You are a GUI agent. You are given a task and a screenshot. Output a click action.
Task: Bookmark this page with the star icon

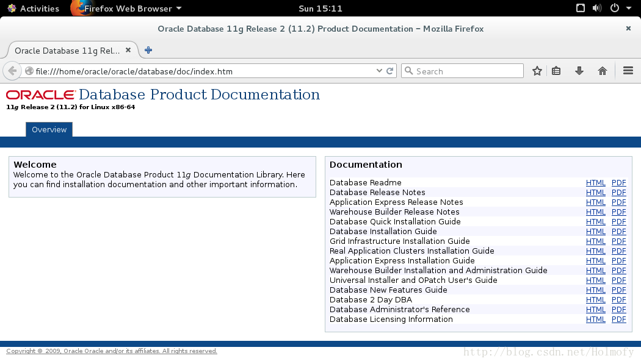tap(537, 71)
